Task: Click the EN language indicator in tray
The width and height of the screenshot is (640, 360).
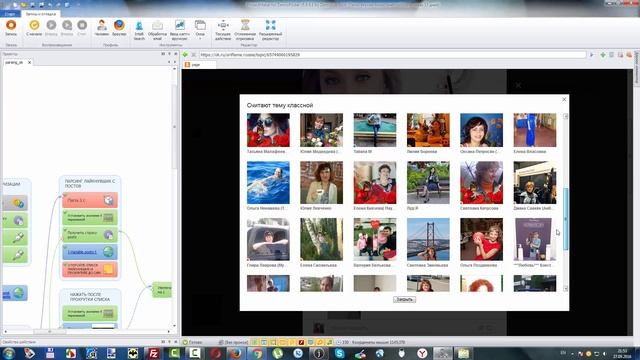Action: (x=564, y=353)
